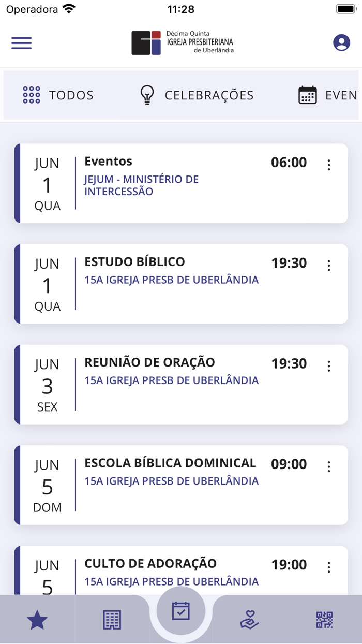This screenshot has width=362, height=644.
Task: Open ESCOLA BÍBLICA DOMINICAL kebab menu
Action: tap(328, 466)
